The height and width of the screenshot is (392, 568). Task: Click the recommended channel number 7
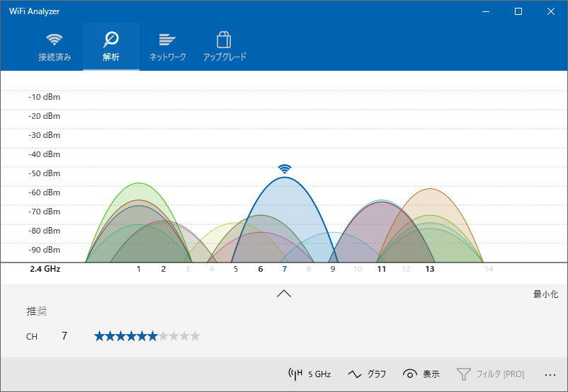(x=64, y=336)
